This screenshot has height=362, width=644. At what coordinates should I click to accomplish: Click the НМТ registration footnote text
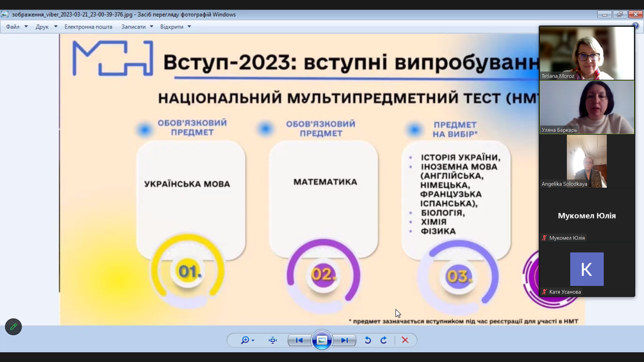click(464, 321)
